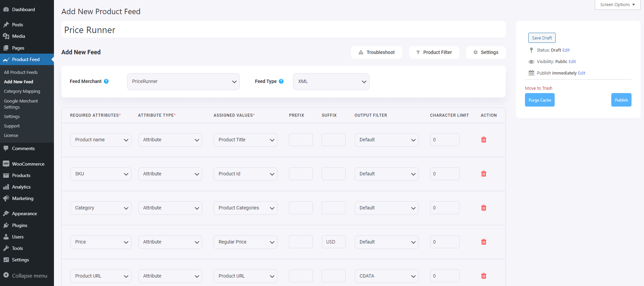Open Output Filter CDATA dropdown

coord(386,276)
